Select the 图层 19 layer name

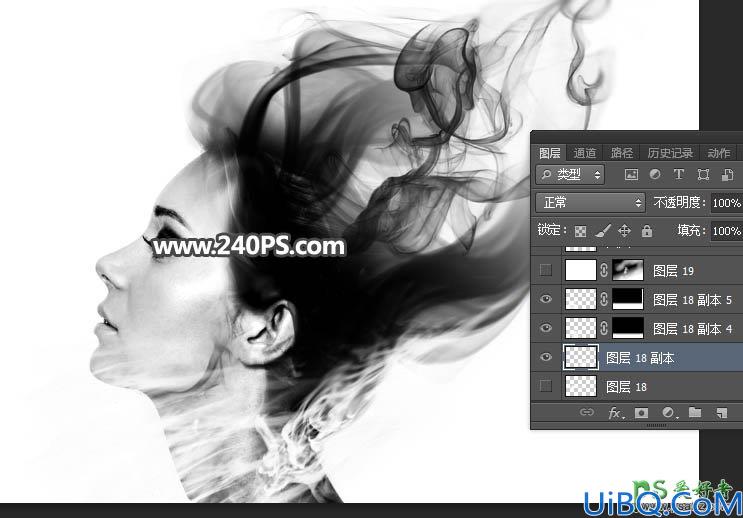pos(673,271)
